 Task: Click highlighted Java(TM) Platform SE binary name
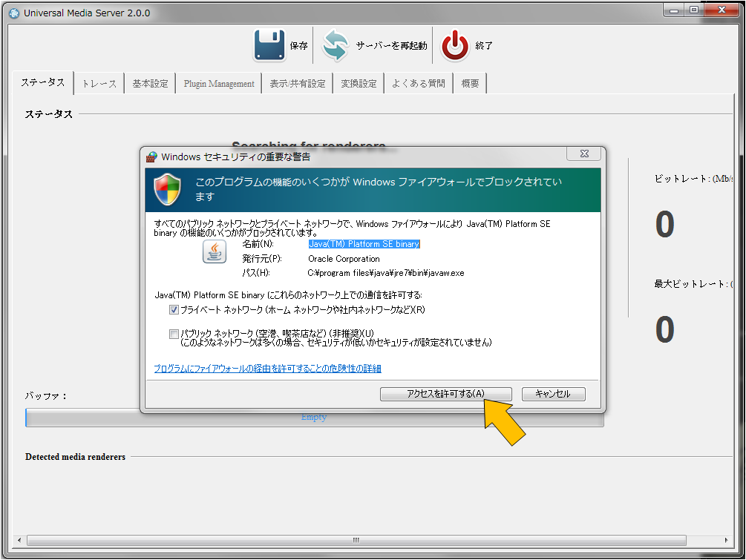364,244
